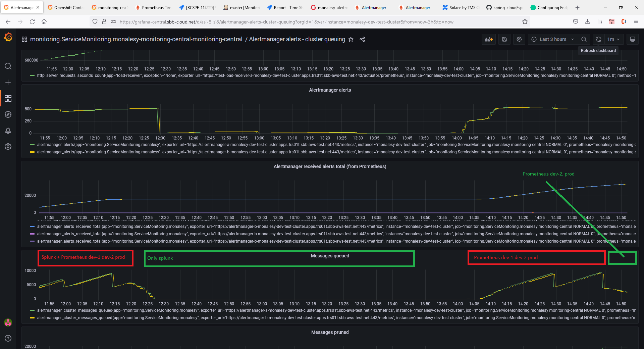Viewport: 644px width, 349px height.
Task: Open the Grafana search panel
Action: [x=8, y=66]
